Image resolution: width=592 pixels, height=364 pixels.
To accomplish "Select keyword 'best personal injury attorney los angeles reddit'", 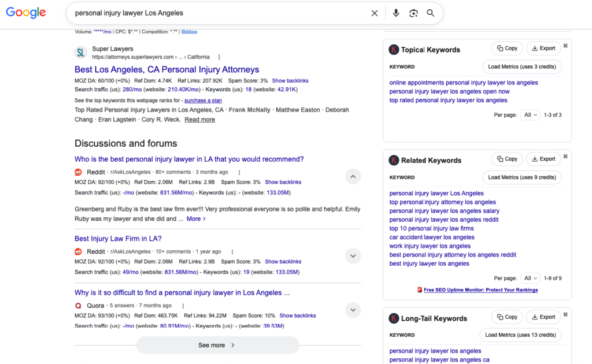I will click(452, 255).
